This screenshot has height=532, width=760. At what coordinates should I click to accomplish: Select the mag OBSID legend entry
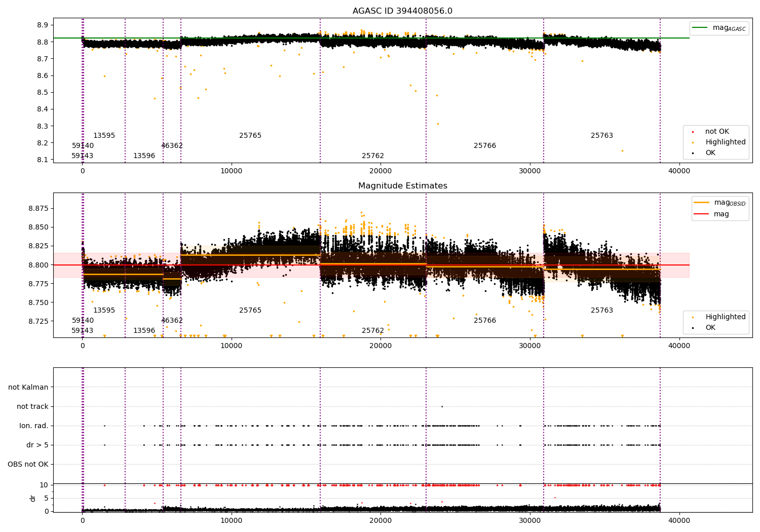pyautogui.click(x=720, y=203)
